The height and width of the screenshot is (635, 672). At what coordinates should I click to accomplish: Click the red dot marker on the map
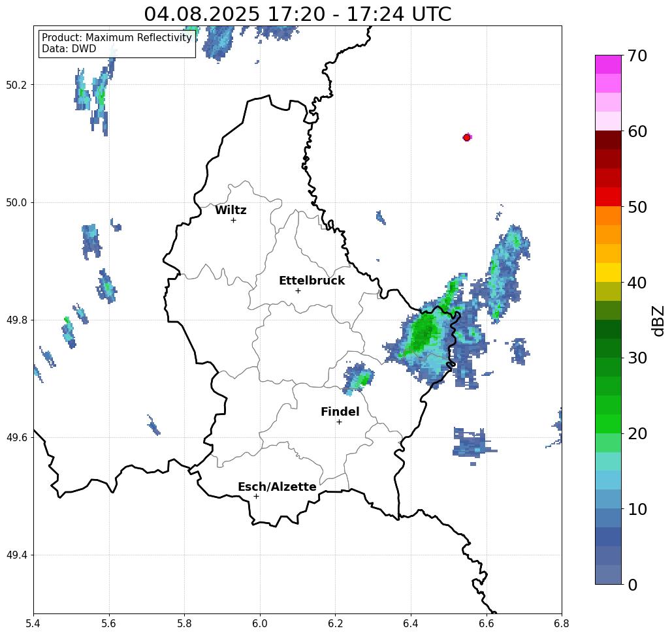[x=467, y=138]
